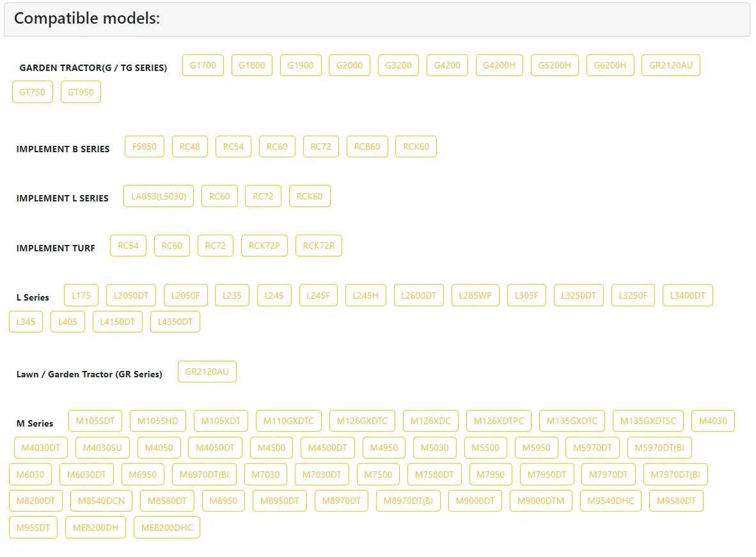The height and width of the screenshot is (557, 756).
Task: Click the L235 model tag
Action: click(x=232, y=295)
